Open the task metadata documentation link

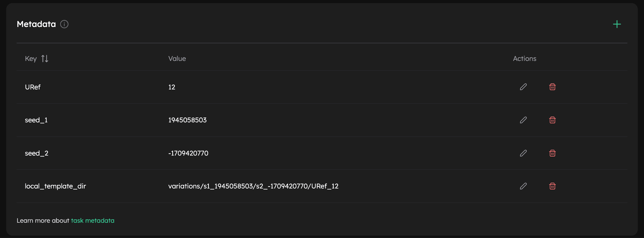point(93,220)
